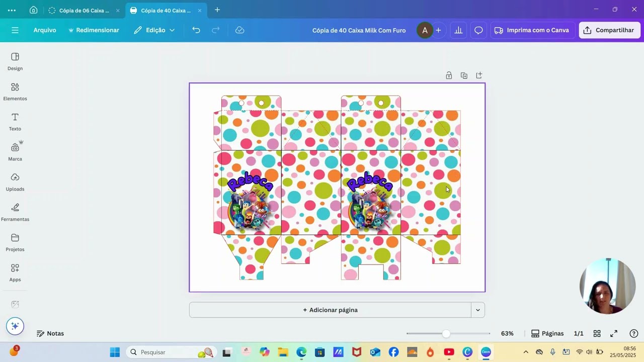Open the Elementos panel

(15, 92)
